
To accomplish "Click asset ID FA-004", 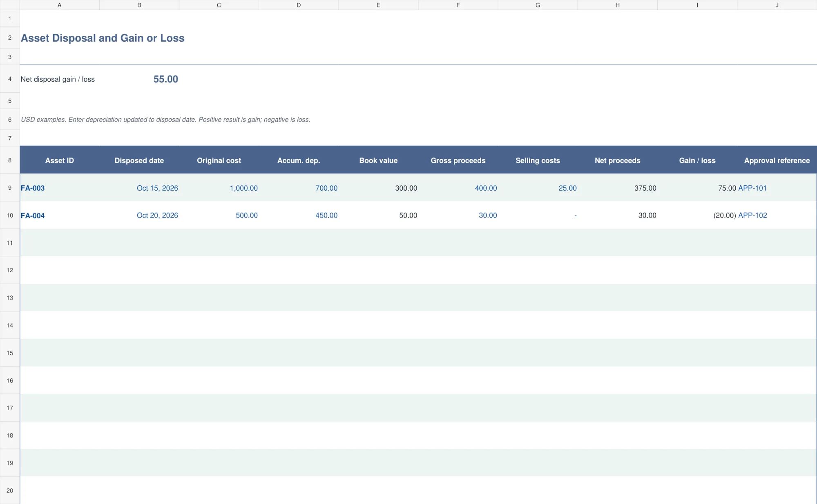I will coord(33,215).
